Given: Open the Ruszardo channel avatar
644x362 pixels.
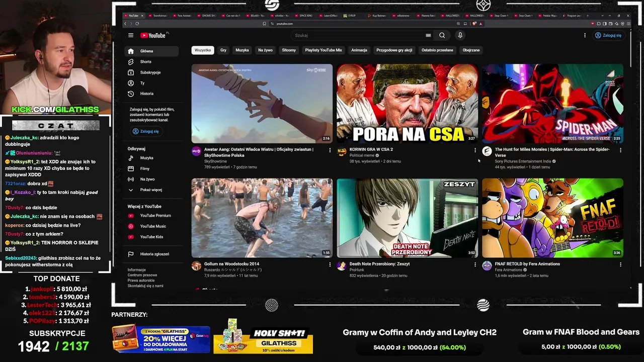Looking at the screenshot, I should click(x=196, y=266).
